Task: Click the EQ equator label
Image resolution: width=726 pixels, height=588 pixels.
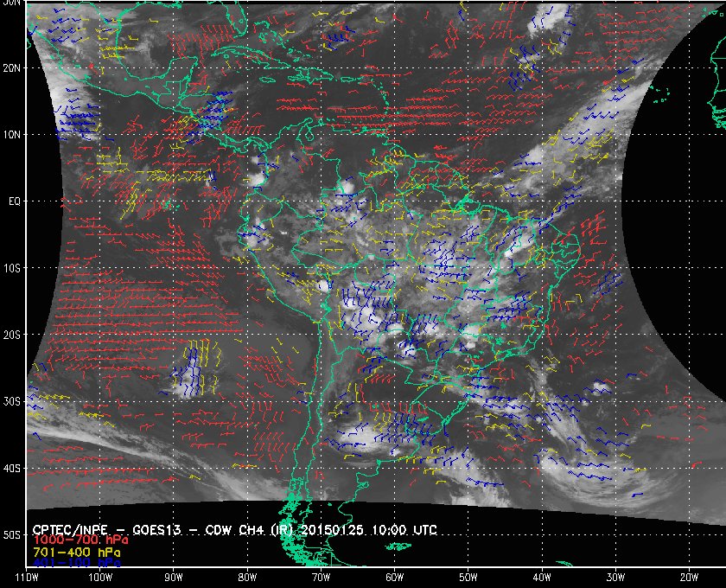Action: pos(15,201)
